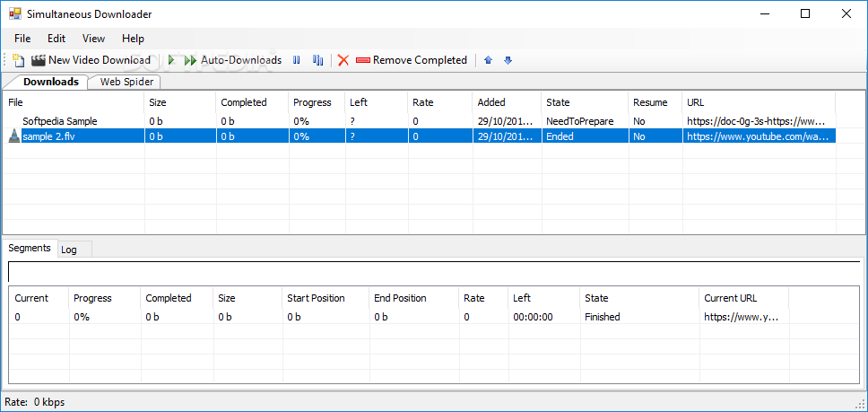
Task: Click the Completed column header in the downloads list
Action: point(253,102)
